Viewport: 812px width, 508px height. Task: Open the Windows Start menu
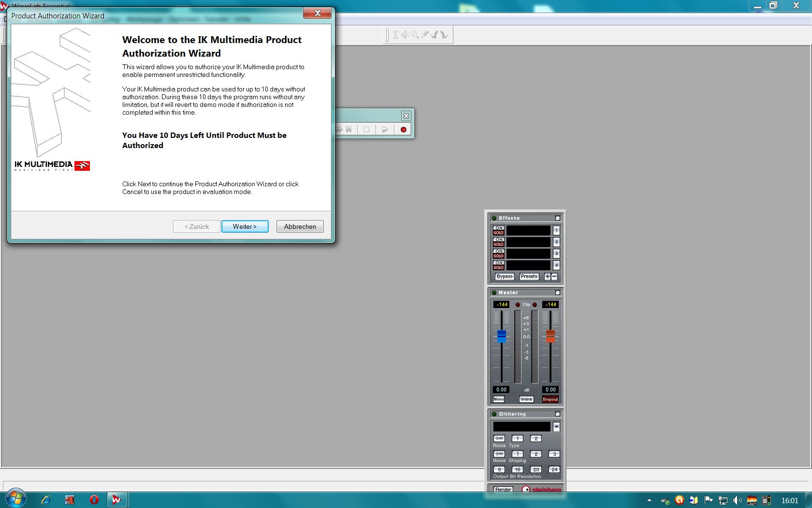click(16, 498)
